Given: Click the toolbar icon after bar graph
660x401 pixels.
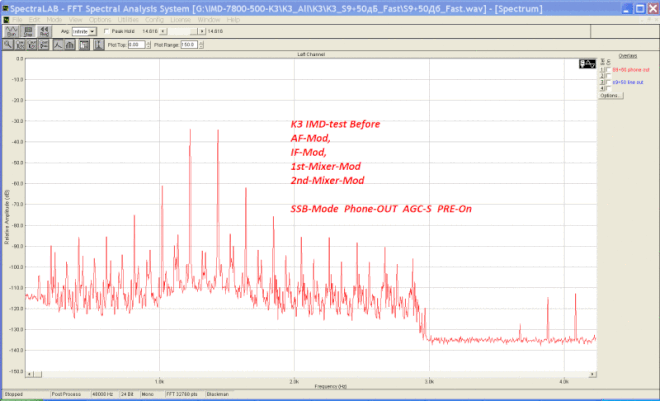Looking at the screenshot, I should (84, 45).
